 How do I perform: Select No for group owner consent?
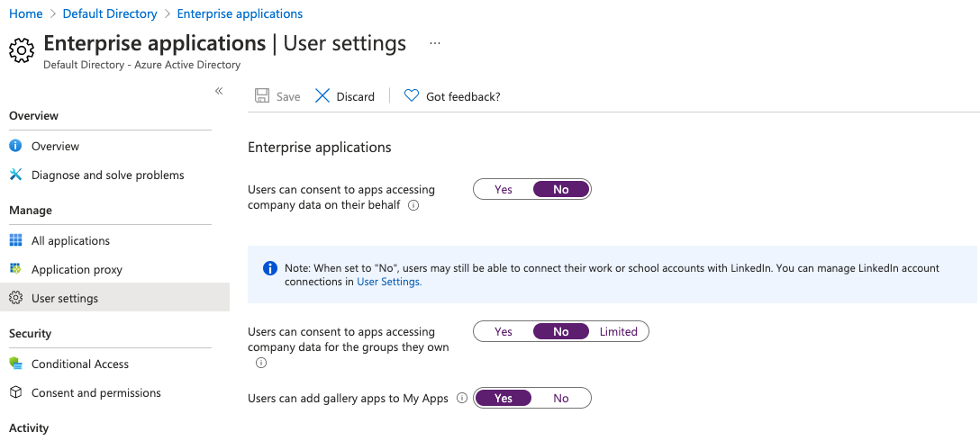(561, 332)
